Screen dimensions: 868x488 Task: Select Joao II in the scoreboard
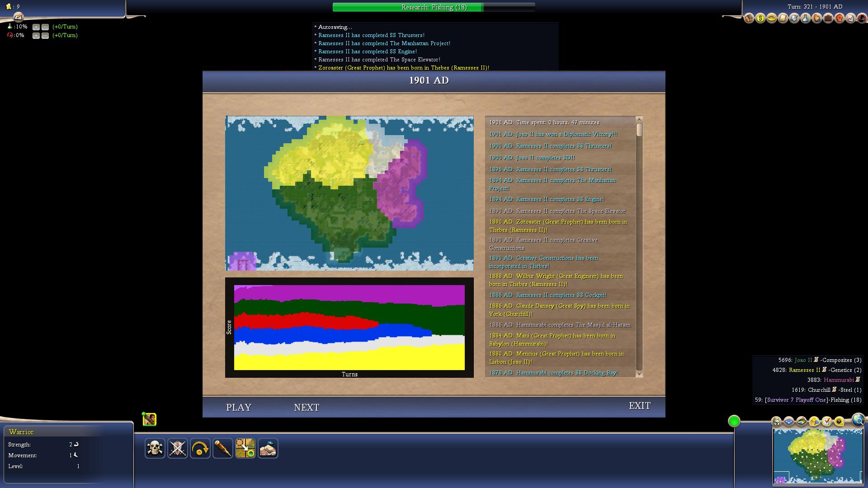803,360
